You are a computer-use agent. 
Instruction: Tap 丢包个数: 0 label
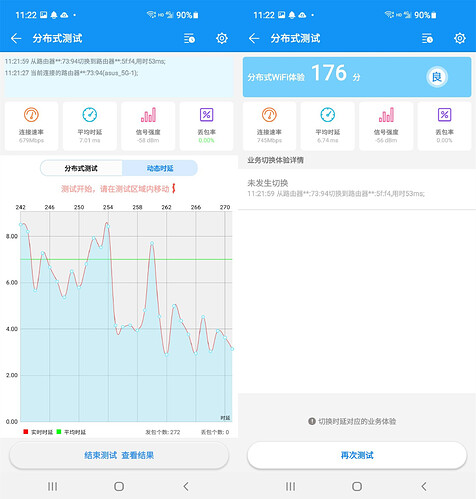(x=215, y=432)
